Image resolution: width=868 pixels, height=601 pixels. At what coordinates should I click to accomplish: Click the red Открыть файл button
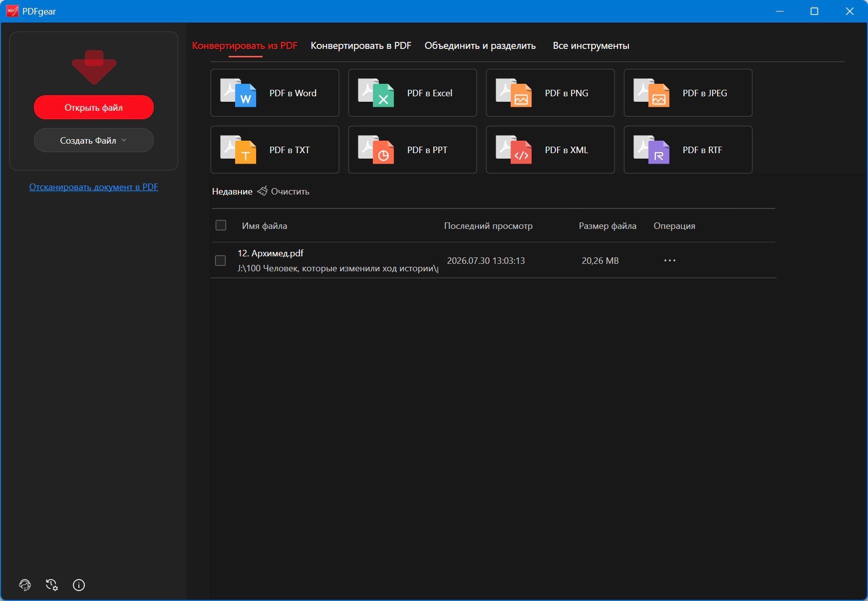click(93, 107)
